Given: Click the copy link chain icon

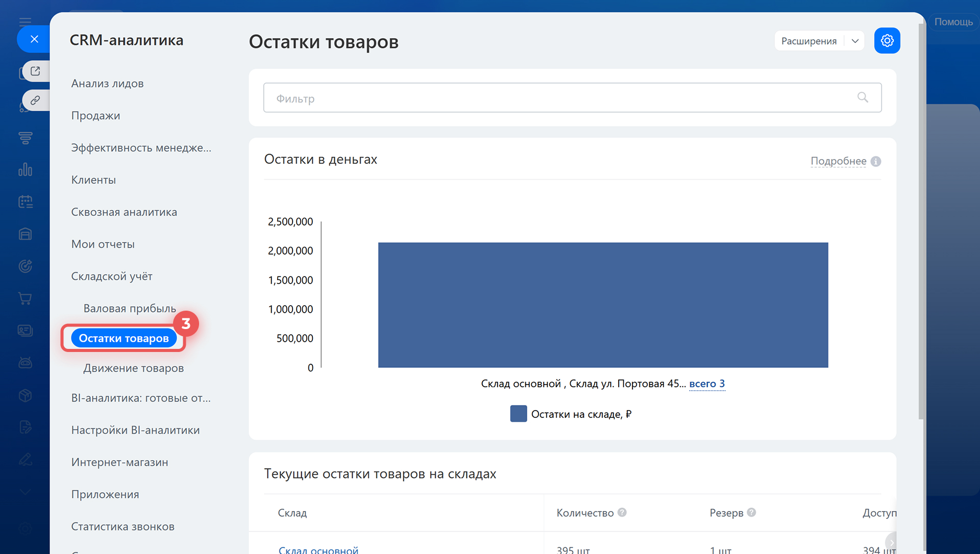Looking at the screenshot, I should [x=35, y=100].
